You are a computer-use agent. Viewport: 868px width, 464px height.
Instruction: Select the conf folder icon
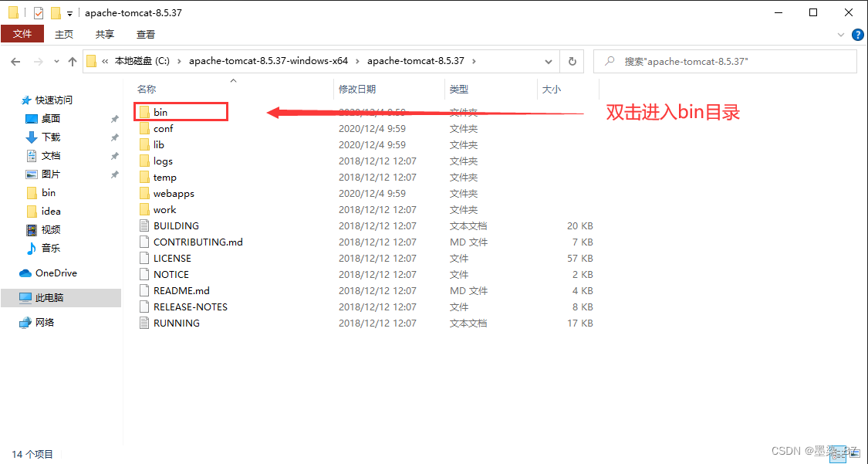pos(144,128)
